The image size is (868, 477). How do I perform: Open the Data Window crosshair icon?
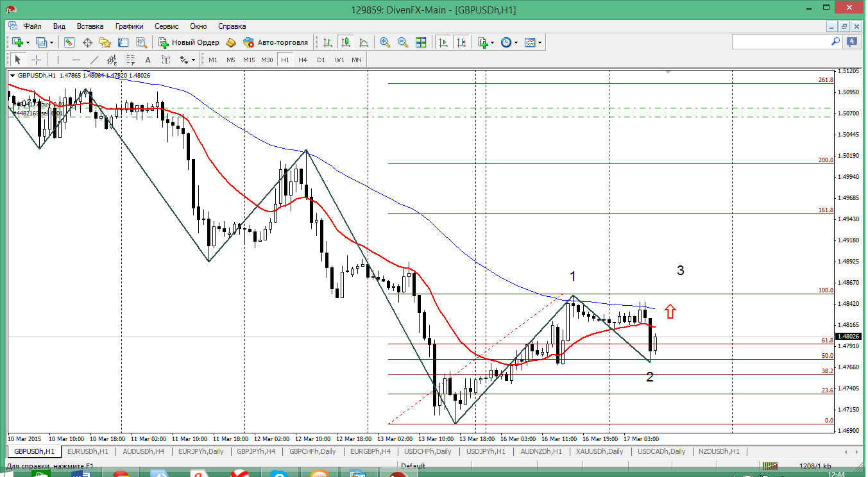pyautogui.click(x=87, y=42)
